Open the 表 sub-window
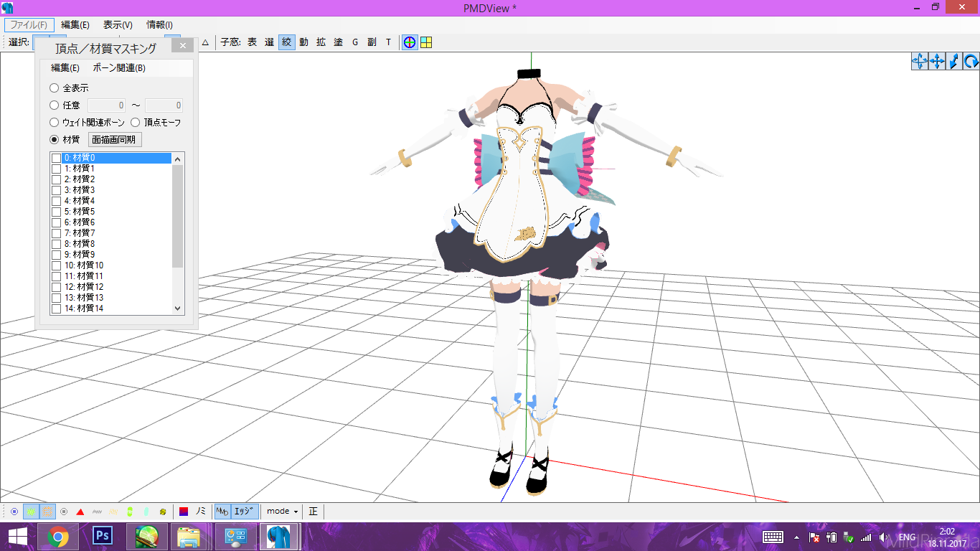The image size is (980, 551). [252, 42]
